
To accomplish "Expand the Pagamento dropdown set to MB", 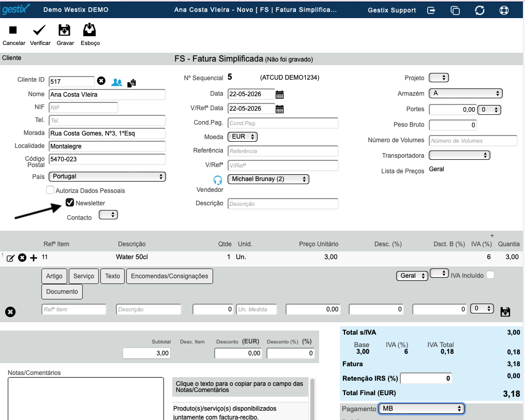I will pos(422,409).
